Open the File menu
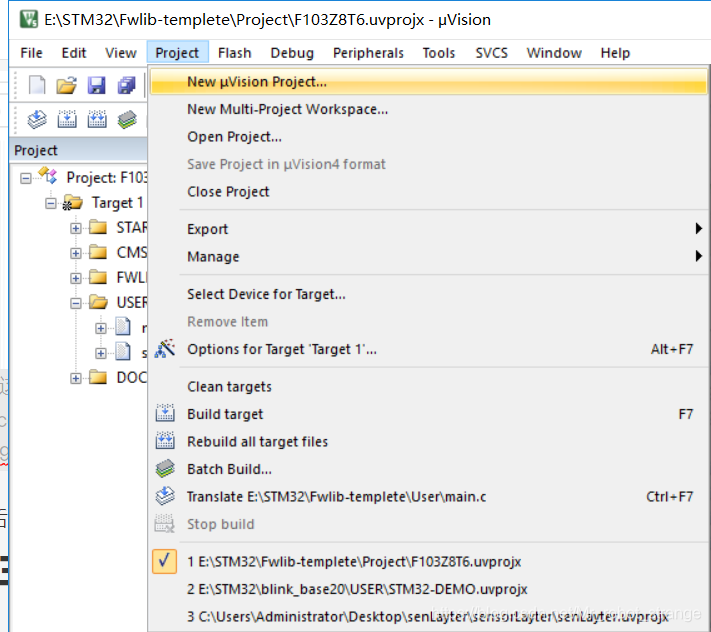The image size is (711, 632). coord(31,53)
